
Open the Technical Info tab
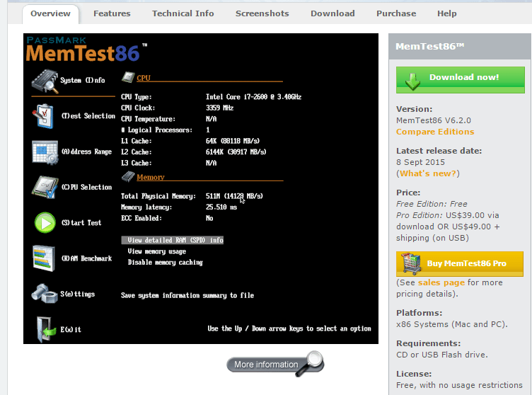coord(183,13)
